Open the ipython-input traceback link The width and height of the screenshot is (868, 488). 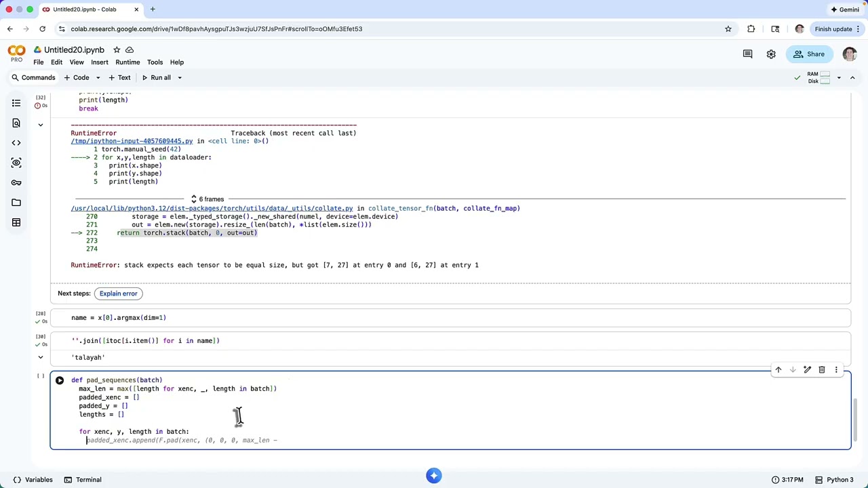click(x=132, y=141)
